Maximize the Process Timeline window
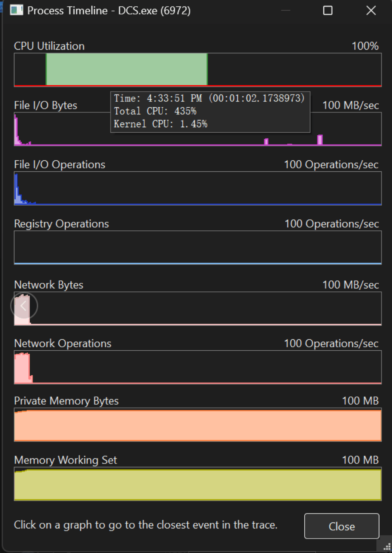 point(328,11)
